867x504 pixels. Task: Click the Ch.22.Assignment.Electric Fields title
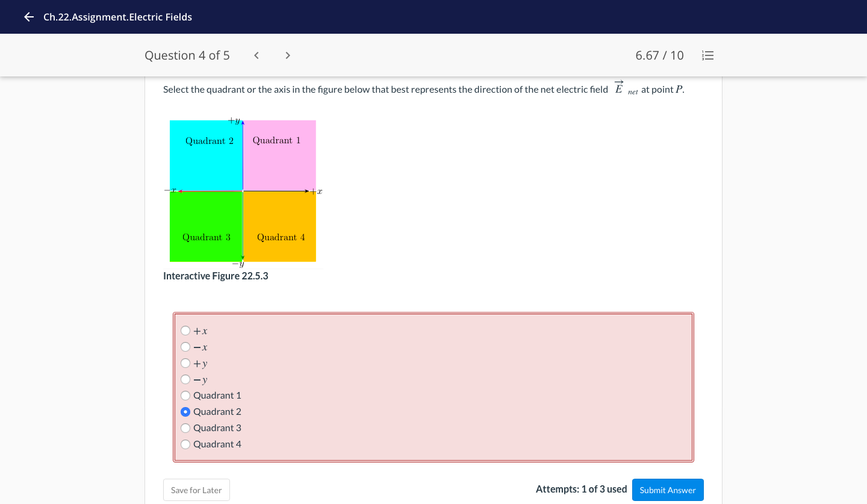tap(117, 17)
